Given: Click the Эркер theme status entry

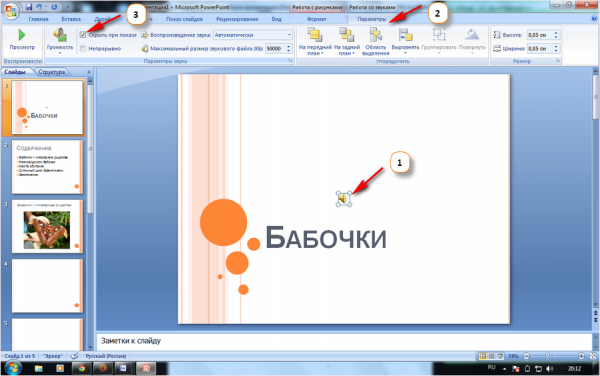Looking at the screenshot, I should [x=53, y=356].
